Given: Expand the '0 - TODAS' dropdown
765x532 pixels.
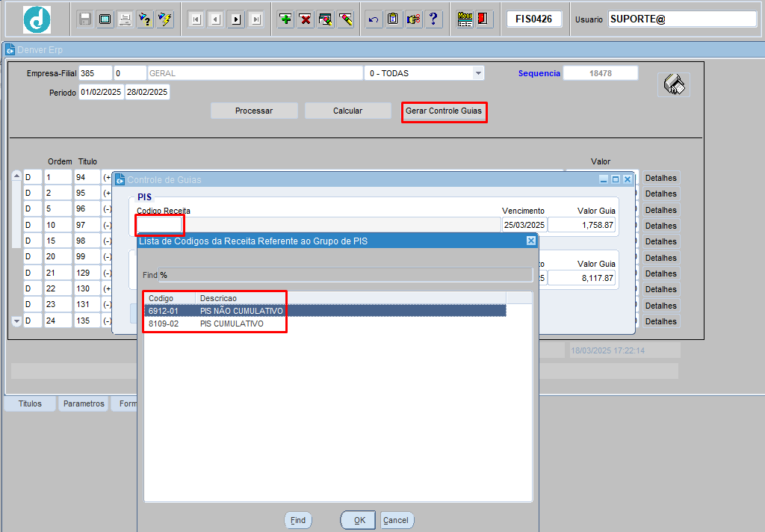Looking at the screenshot, I should (x=478, y=73).
